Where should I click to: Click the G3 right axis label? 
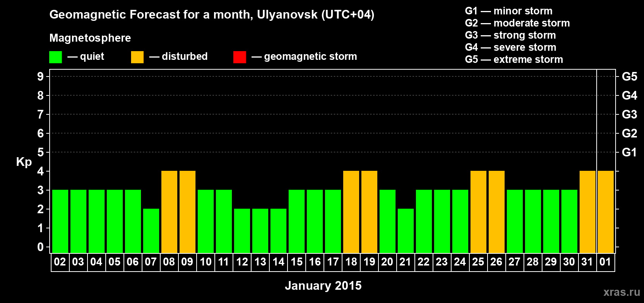(630, 114)
